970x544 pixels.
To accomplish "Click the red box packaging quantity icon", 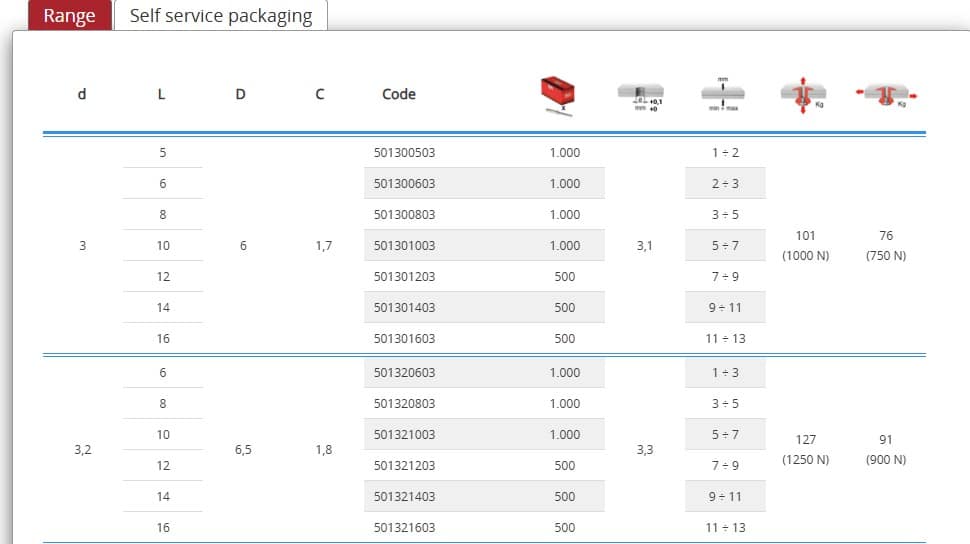I will pyautogui.click(x=560, y=96).
